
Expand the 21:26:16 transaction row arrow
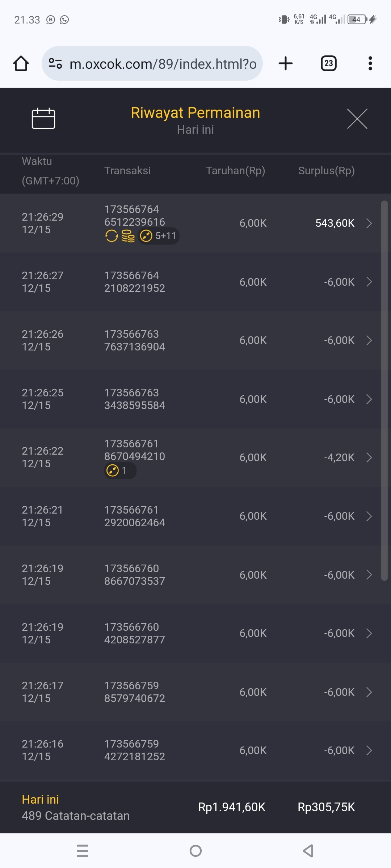click(369, 750)
